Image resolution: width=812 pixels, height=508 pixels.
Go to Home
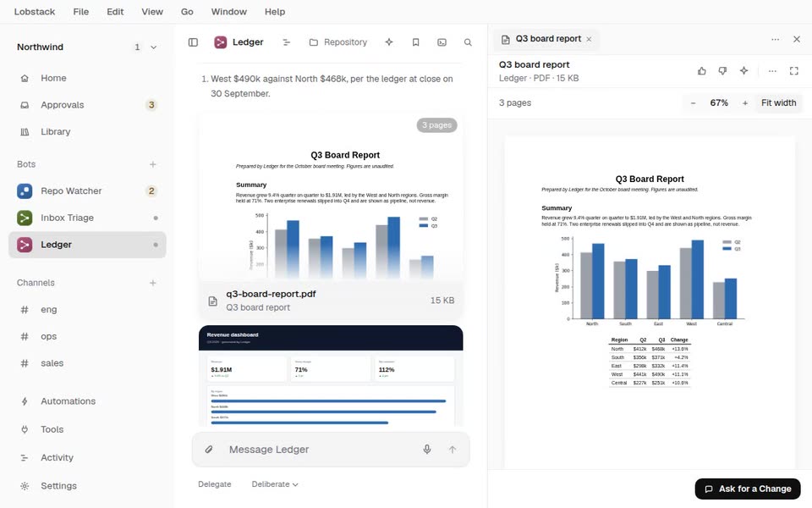87,78
